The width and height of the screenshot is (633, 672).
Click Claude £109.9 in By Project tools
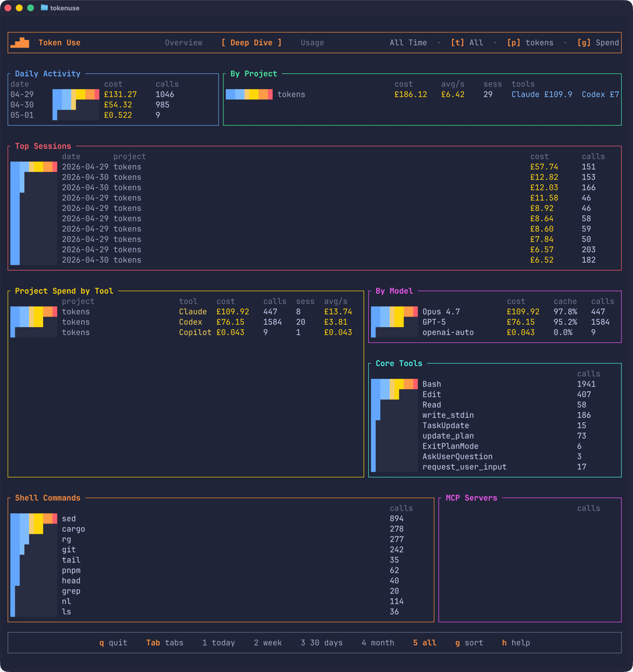point(542,94)
